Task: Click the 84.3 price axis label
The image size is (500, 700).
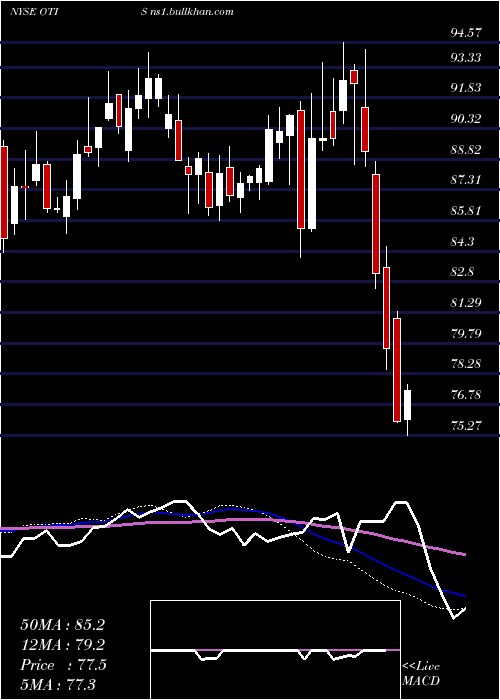Action: click(463, 242)
